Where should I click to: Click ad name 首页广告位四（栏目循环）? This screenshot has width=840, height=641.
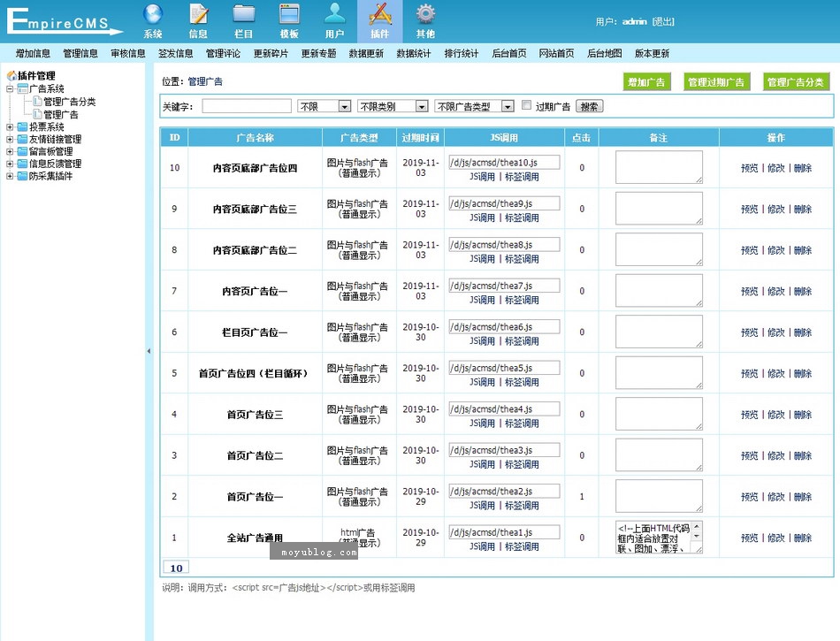coord(255,374)
